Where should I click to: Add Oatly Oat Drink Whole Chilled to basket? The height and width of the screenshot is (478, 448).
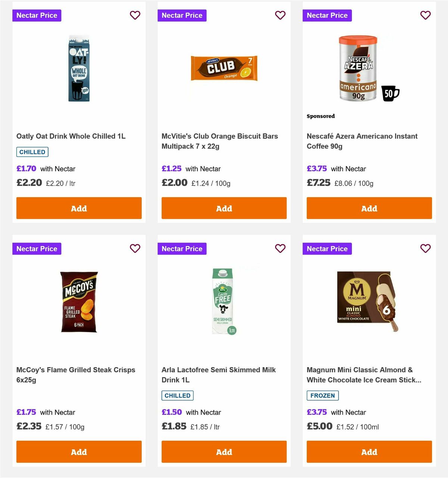(79, 208)
